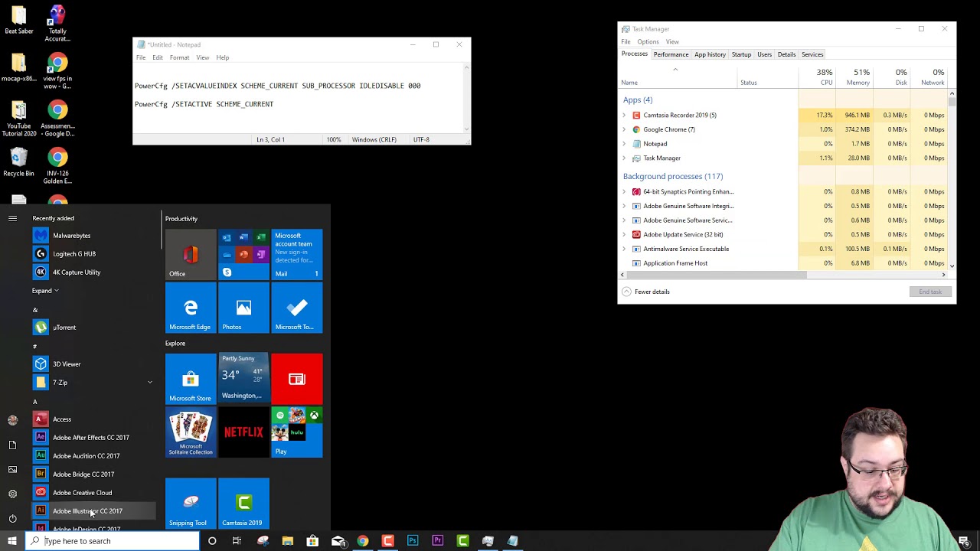Open the Mail tile

point(296,254)
